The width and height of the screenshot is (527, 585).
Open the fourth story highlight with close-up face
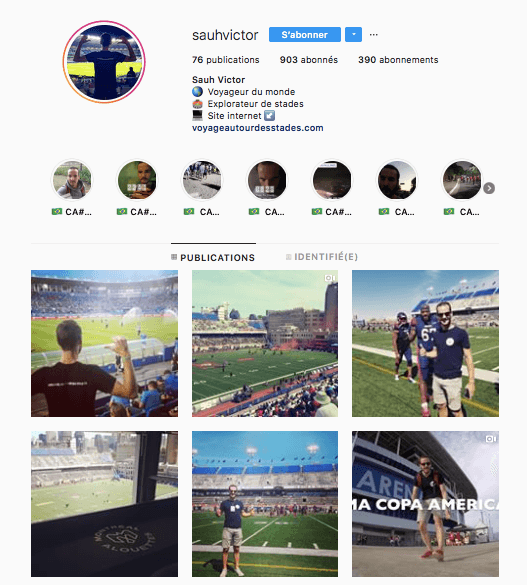[x=267, y=180]
